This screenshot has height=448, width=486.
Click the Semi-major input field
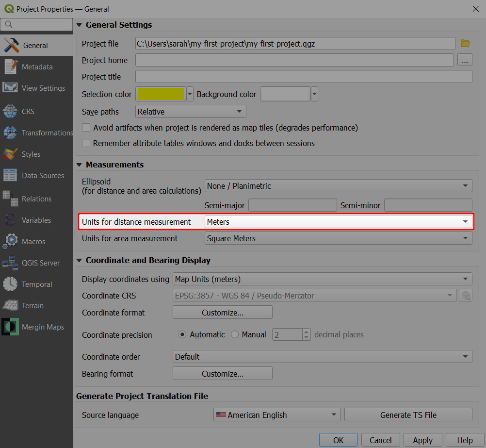coord(292,205)
